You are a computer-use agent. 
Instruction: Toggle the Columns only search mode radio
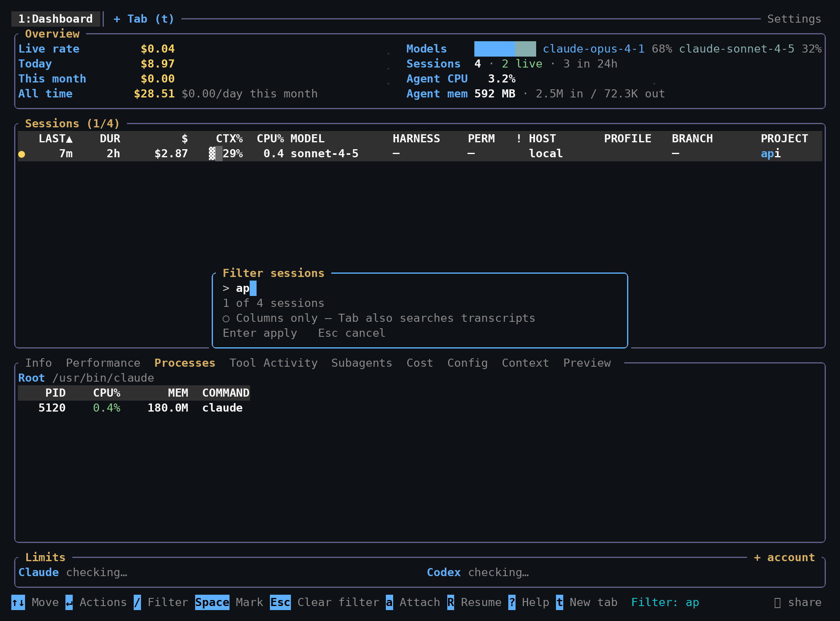tap(226, 319)
